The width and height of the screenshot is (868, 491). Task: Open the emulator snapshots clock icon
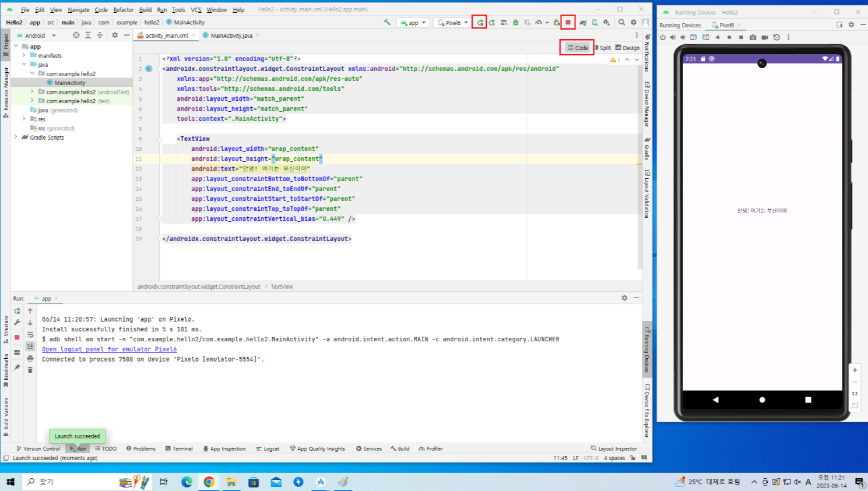click(x=776, y=37)
